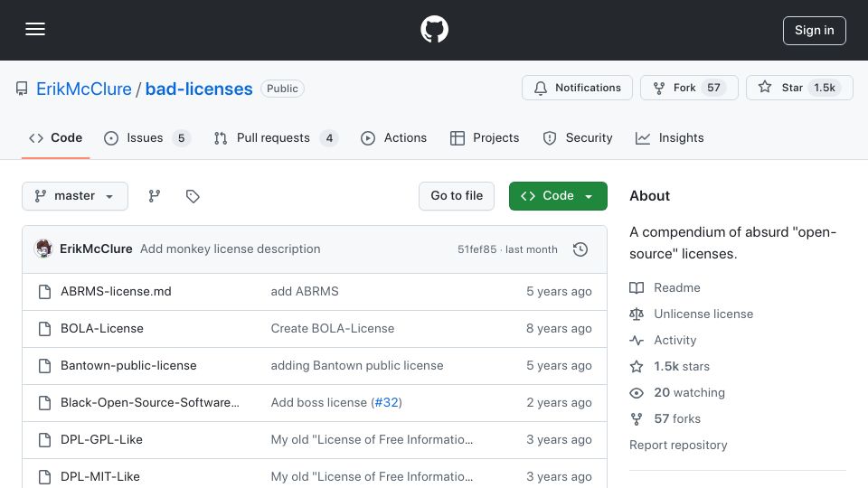This screenshot has height=488, width=868.
Task: Open the Bantown-public-license file
Action: pos(128,366)
